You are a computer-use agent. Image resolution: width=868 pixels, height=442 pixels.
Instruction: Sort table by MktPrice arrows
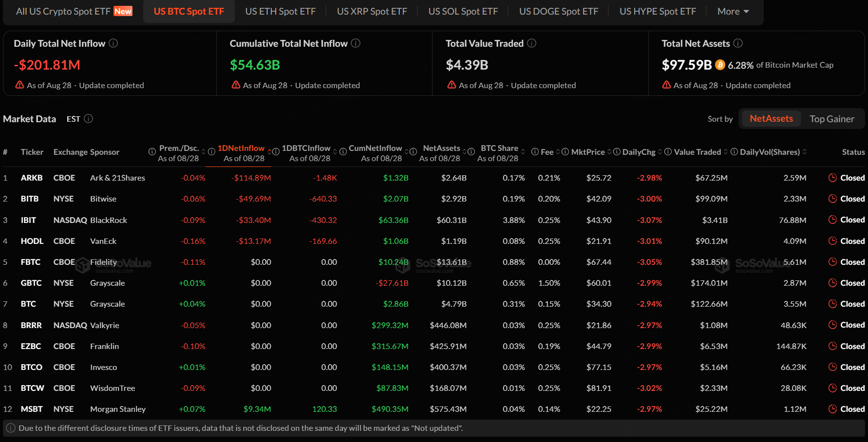[609, 152]
